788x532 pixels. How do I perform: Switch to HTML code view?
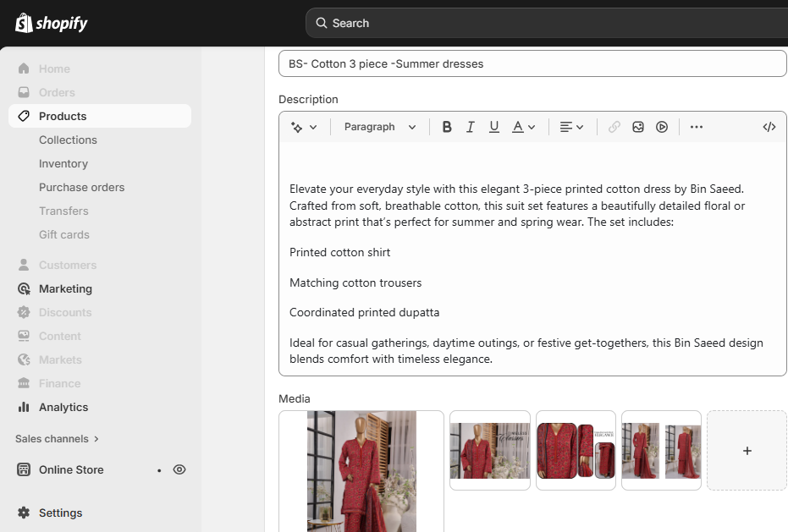(769, 127)
